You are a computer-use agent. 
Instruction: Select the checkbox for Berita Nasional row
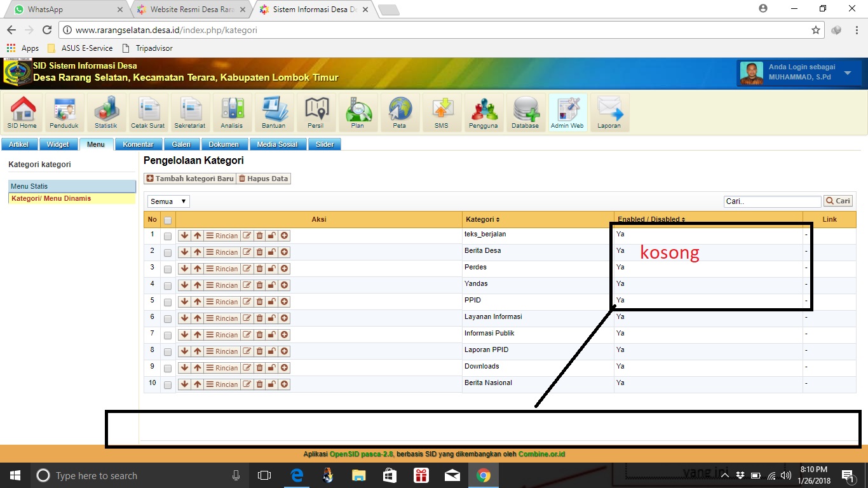(168, 384)
